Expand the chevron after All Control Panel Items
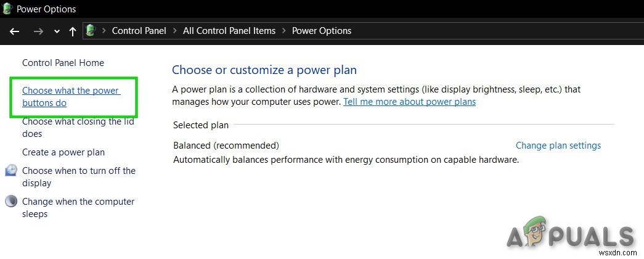This screenshot has height=259, width=644. (x=283, y=31)
